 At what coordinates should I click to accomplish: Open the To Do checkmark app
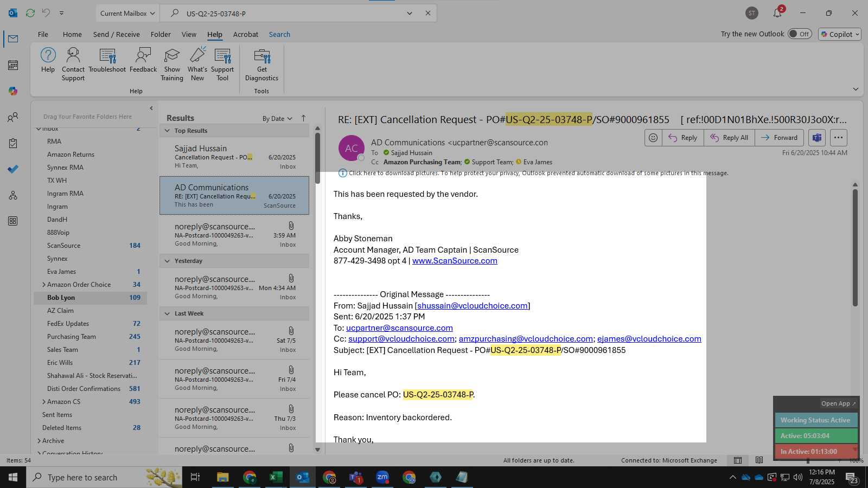[x=13, y=169]
